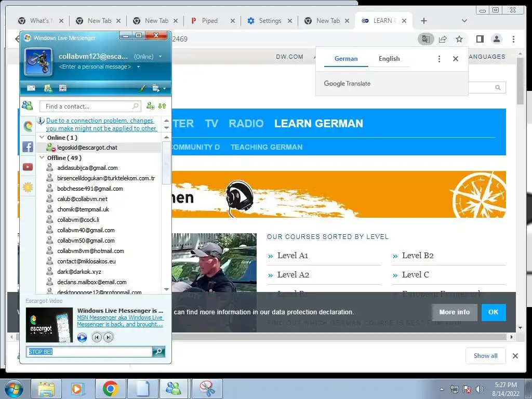The height and width of the screenshot is (399, 532).
Task: Open Level A1 course link
Action: coord(292,256)
